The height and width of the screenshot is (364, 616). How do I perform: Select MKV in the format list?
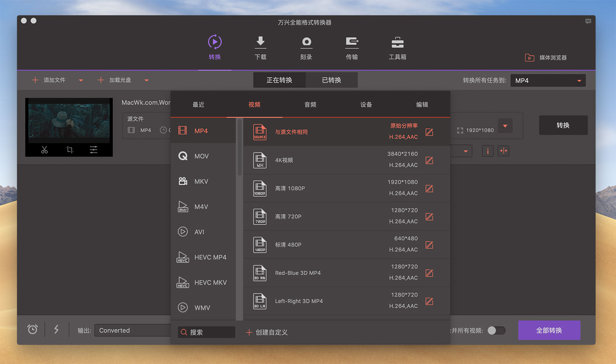point(201,181)
